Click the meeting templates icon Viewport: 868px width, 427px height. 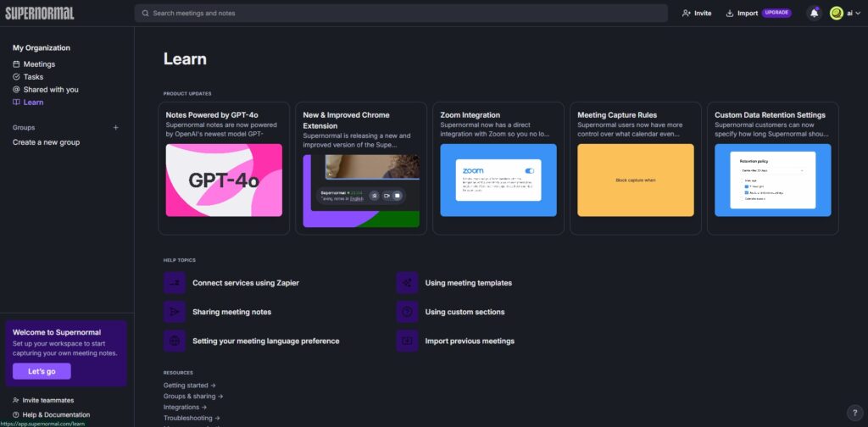(407, 283)
